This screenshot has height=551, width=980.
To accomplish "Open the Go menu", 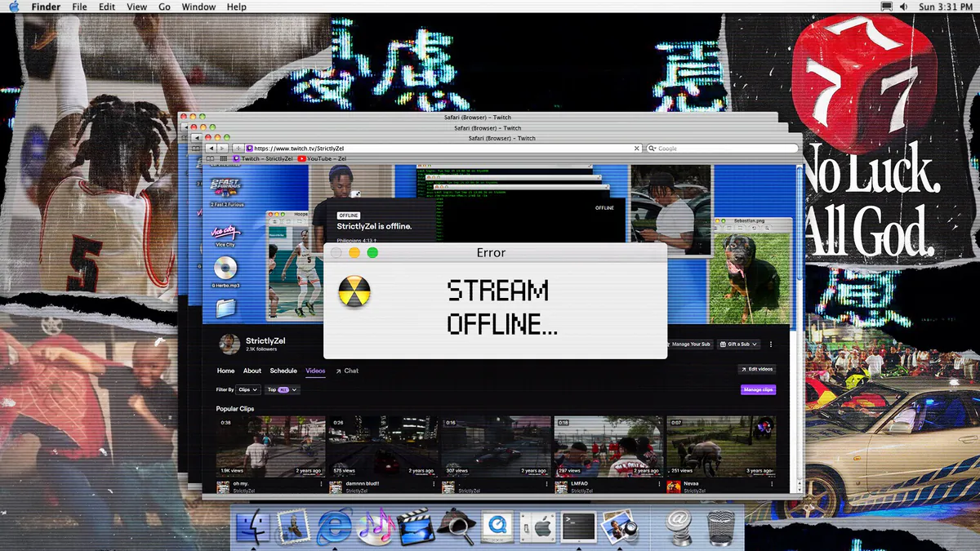I will click(x=165, y=7).
